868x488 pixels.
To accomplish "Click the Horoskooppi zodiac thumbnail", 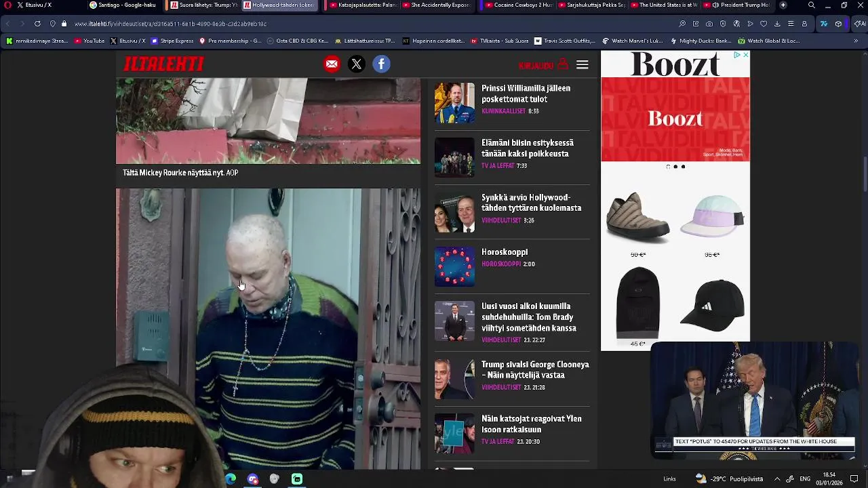I will tap(454, 266).
